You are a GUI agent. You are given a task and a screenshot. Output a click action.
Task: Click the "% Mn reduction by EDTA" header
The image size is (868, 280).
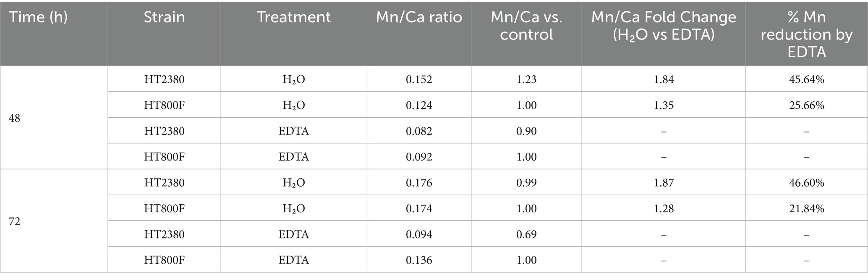[806, 34]
